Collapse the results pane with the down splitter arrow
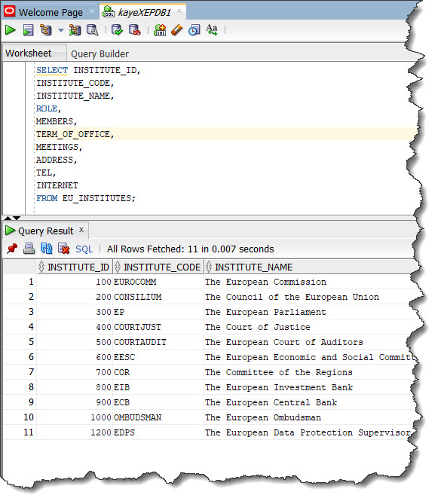This screenshot has width=441, height=504. click(x=17, y=218)
